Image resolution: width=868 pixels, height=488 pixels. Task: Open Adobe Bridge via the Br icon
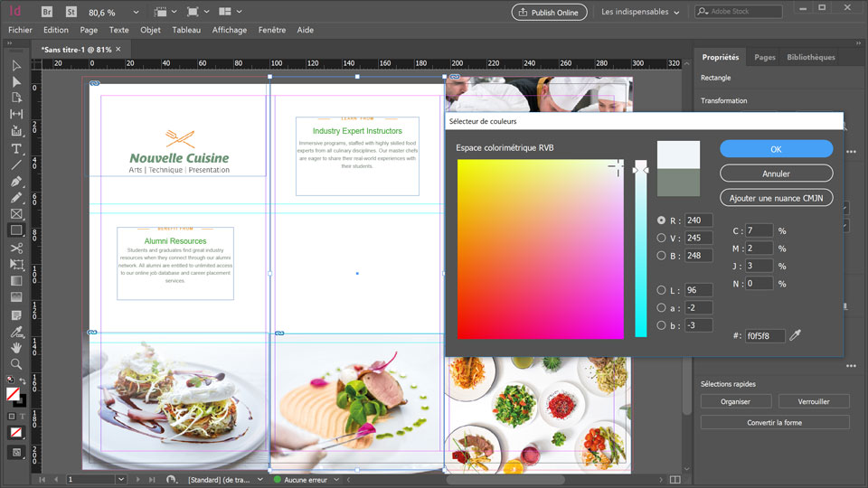click(48, 13)
